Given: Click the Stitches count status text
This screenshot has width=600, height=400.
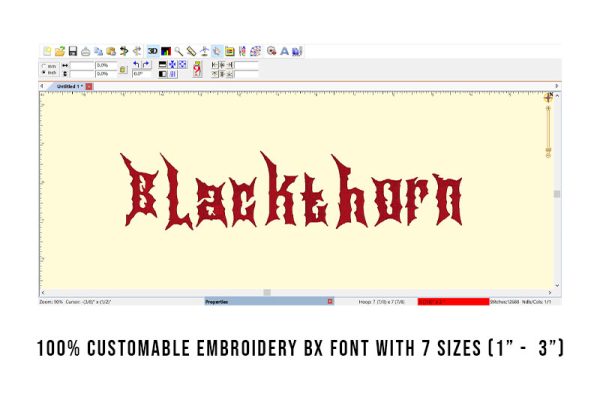Looking at the screenshot, I should click(505, 302).
